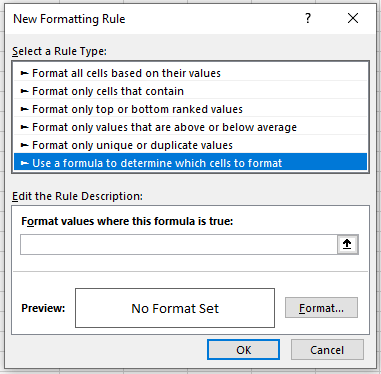
Task: Click arrow bullet beside 'Format all cells based on their values'
Action: point(24,73)
